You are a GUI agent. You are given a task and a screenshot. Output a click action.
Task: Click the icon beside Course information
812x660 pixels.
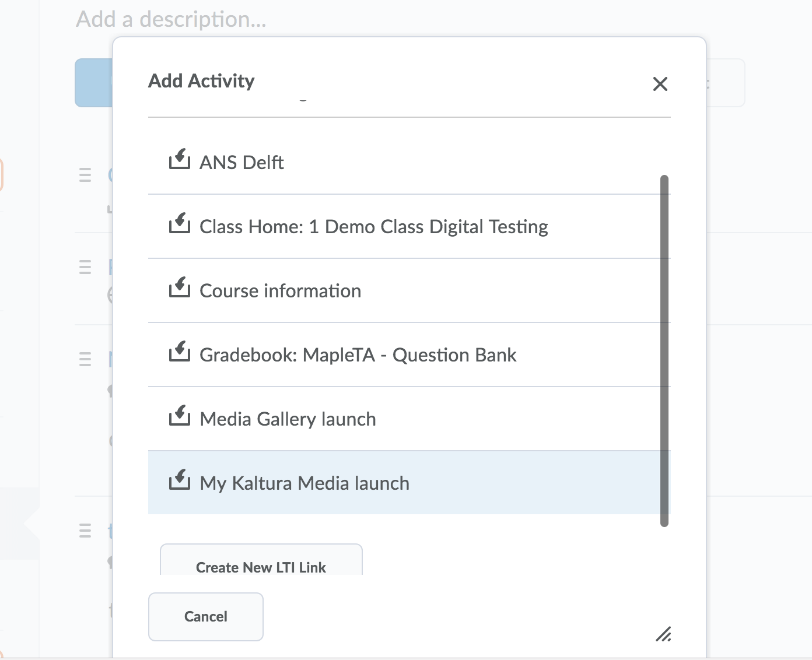coord(180,288)
